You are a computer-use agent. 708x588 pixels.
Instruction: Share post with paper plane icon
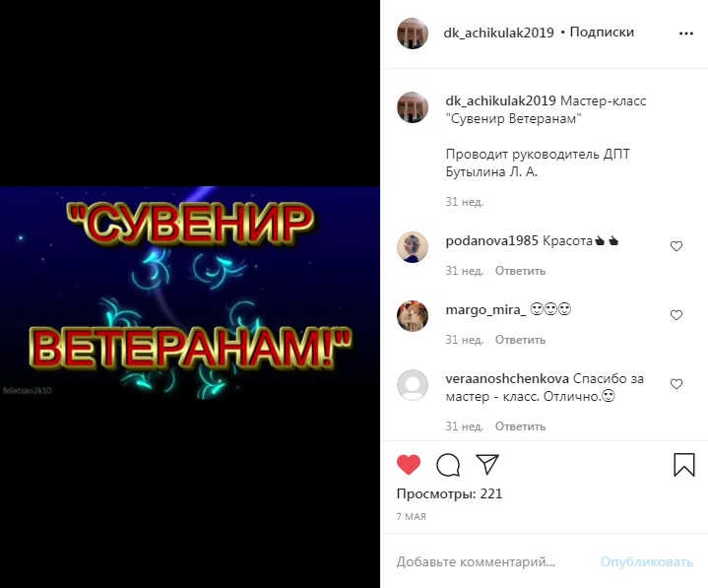pyautogui.click(x=487, y=464)
